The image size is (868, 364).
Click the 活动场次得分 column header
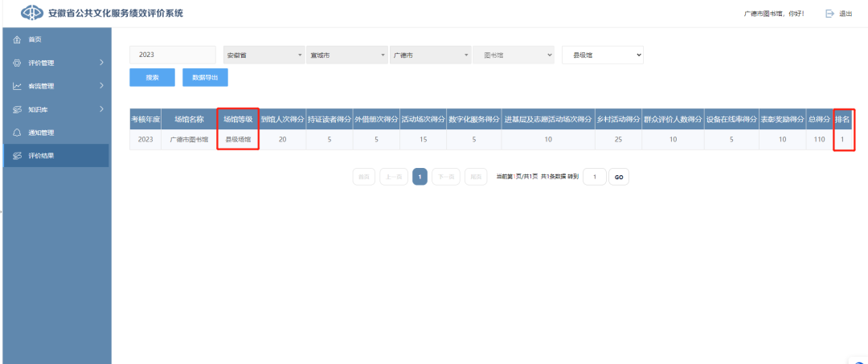click(x=423, y=119)
